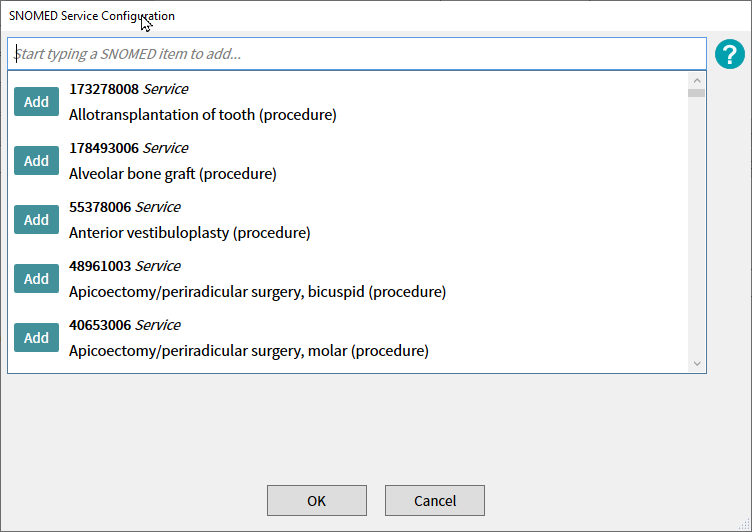
Task: Open the teal help question mark icon
Action: tap(729, 54)
